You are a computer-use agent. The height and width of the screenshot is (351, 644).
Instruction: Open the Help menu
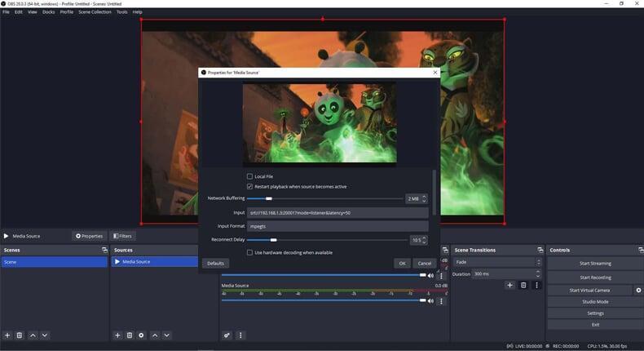138,12
